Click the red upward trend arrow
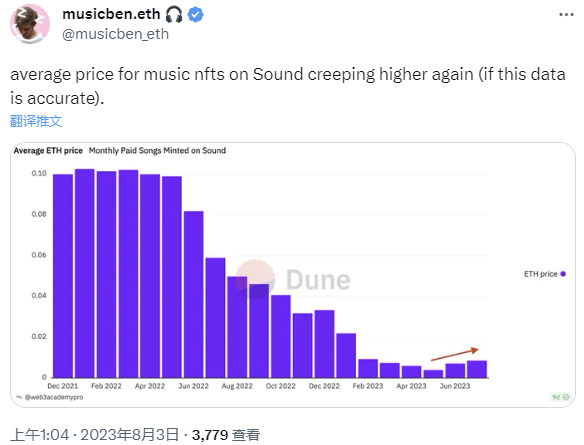Viewport: 584px width, 445px height. [454, 354]
